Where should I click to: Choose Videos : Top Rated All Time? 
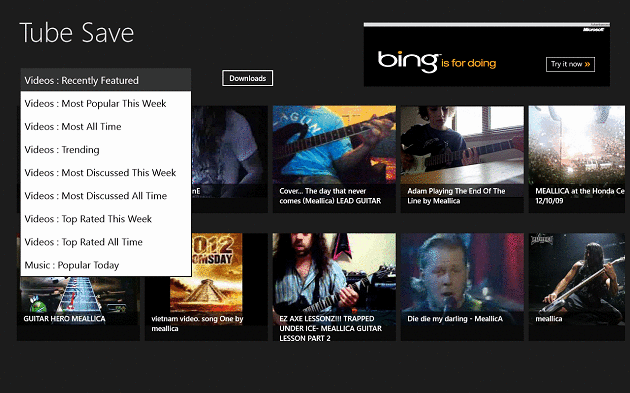point(106,242)
